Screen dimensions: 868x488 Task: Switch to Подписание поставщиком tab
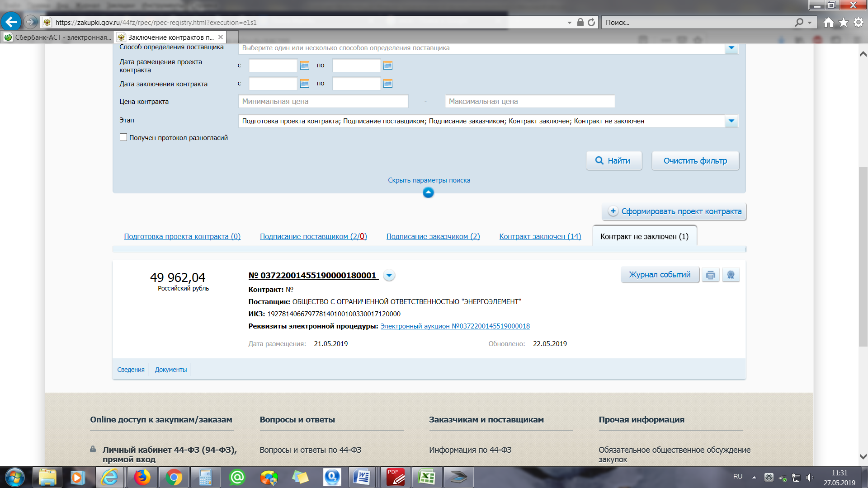[x=313, y=236]
